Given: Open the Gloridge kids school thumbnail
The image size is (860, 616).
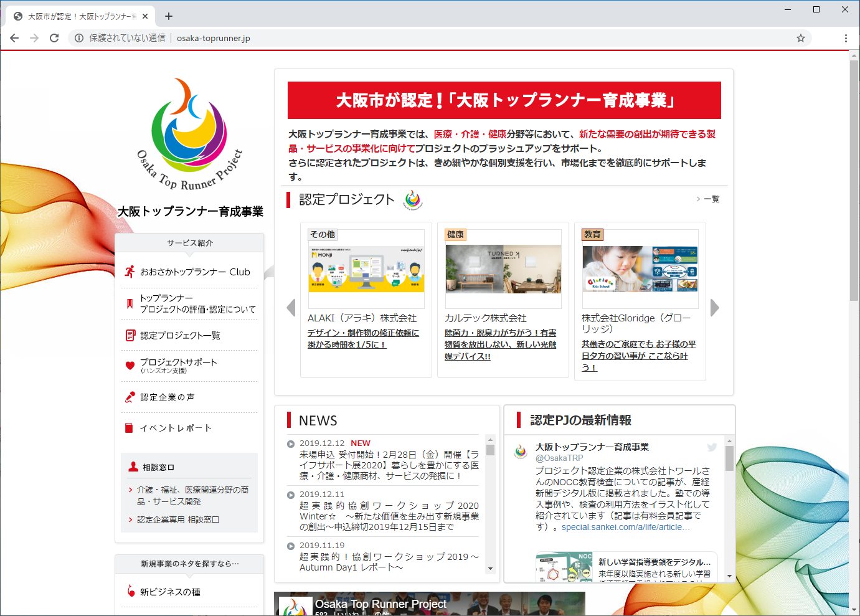Looking at the screenshot, I should [640, 269].
